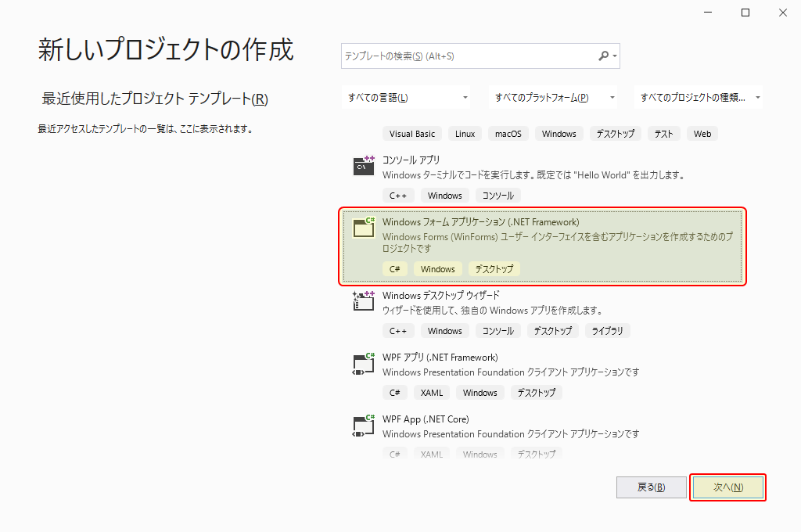Screen dimensions: 801x532
Task: Click the Web tag
Action: 702,134
